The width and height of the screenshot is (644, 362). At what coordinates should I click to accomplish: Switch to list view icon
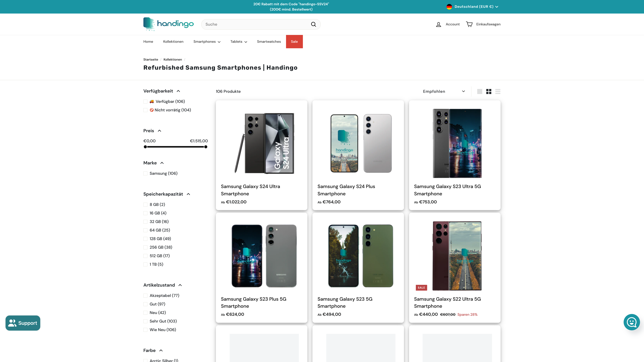tap(498, 91)
